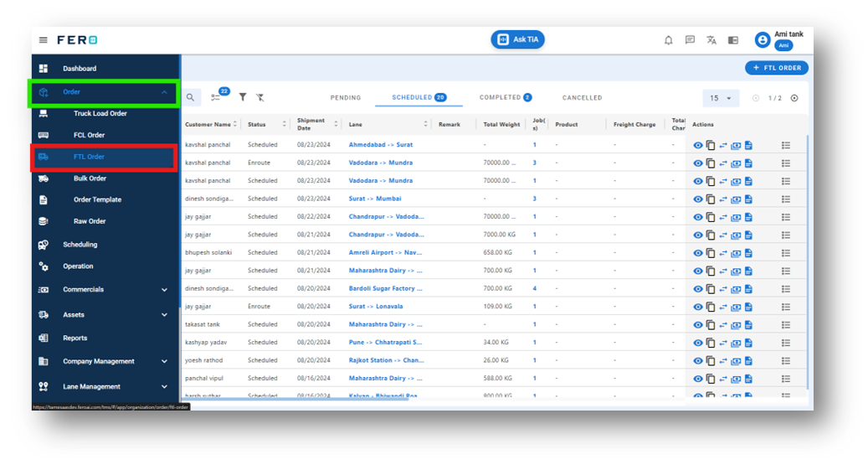Open the rows-per-page dropdown showing 15
This screenshot has height=465, width=868.
[721, 98]
